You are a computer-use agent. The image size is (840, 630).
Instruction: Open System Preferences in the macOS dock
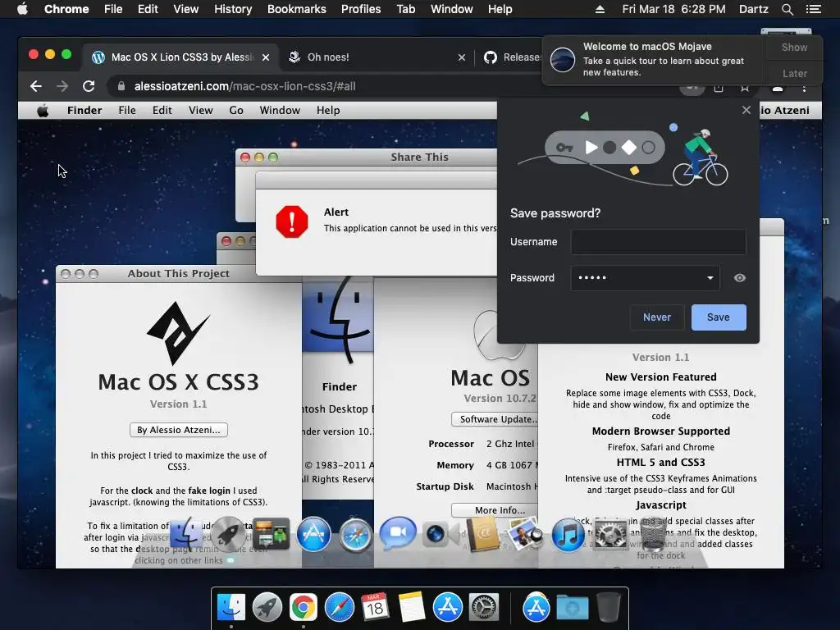tap(484, 608)
